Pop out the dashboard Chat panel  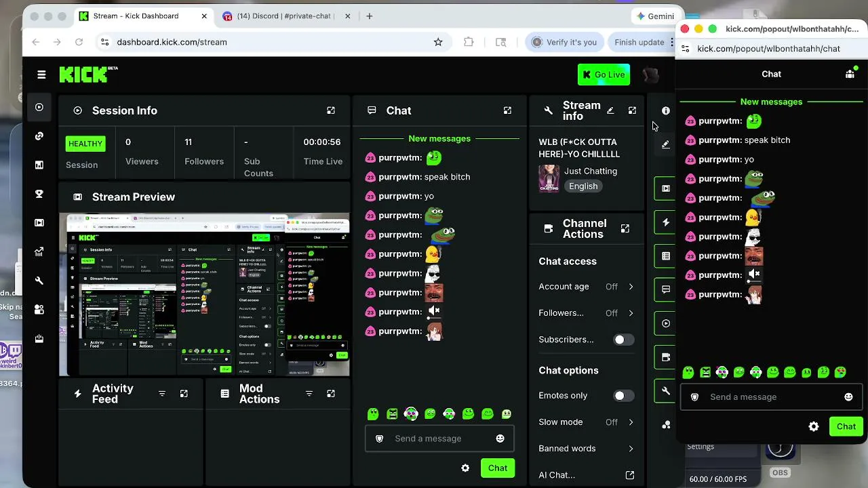(x=507, y=110)
